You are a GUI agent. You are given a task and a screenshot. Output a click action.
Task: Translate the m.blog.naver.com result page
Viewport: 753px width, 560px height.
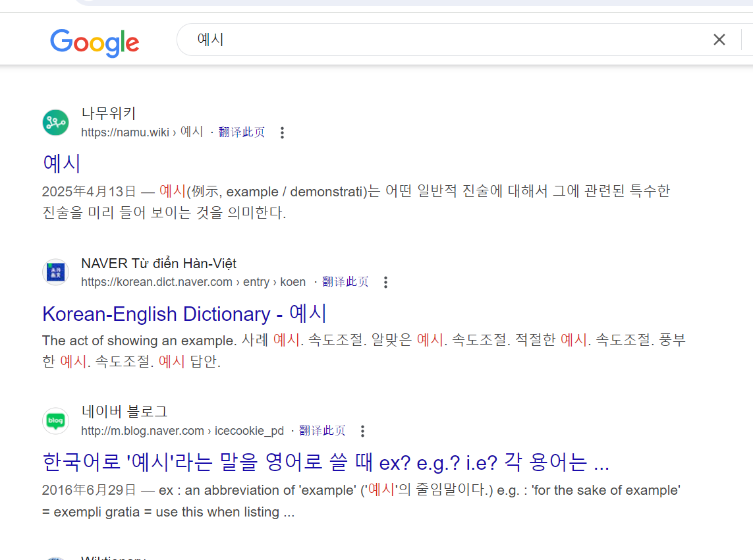pyautogui.click(x=322, y=431)
